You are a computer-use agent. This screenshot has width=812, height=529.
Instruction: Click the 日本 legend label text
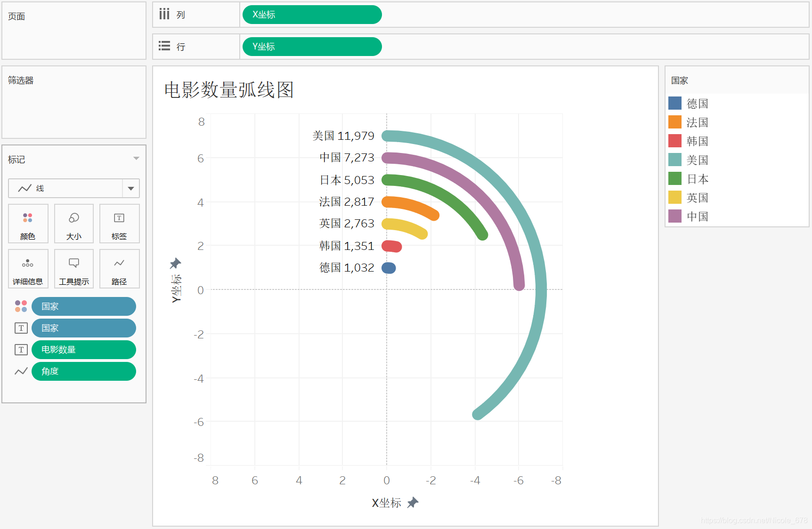coord(697,179)
